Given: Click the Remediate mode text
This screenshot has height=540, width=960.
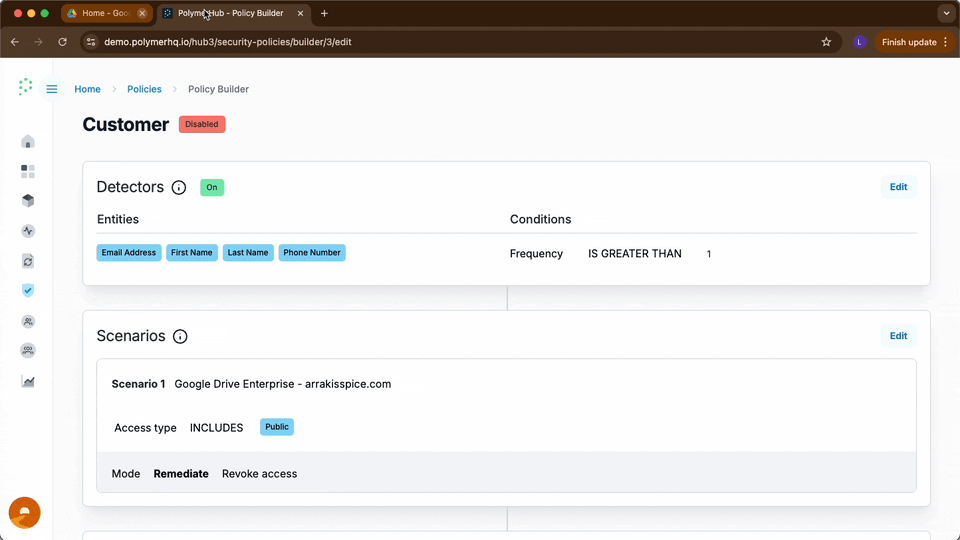Looking at the screenshot, I should (x=181, y=474).
